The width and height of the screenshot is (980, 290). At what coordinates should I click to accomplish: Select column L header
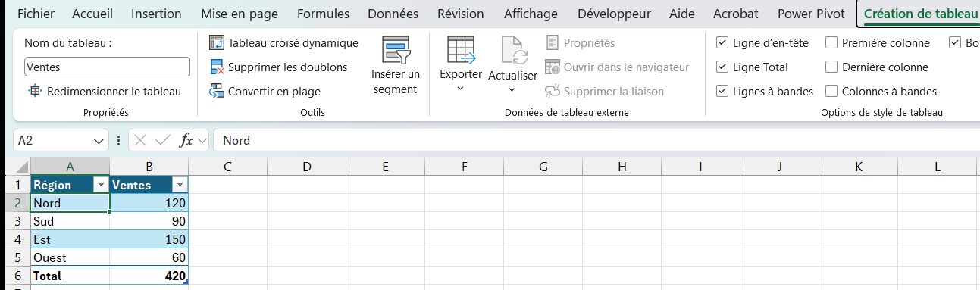[938, 167]
